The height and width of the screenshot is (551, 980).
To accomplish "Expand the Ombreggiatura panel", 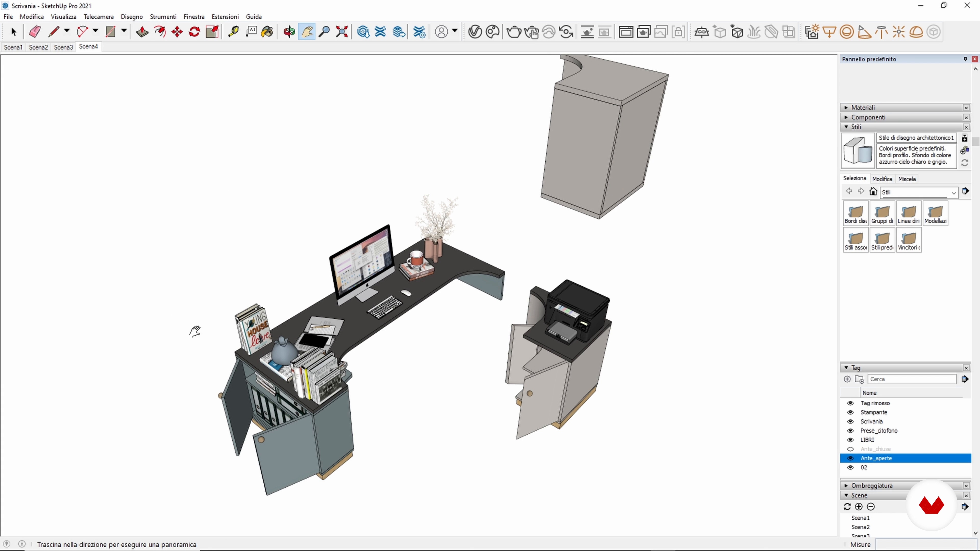I will click(x=846, y=486).
